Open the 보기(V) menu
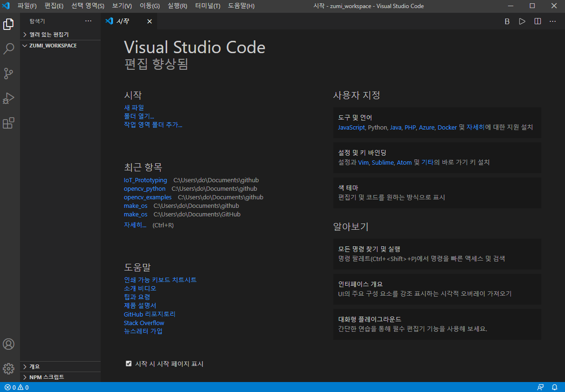 [122, 6]
